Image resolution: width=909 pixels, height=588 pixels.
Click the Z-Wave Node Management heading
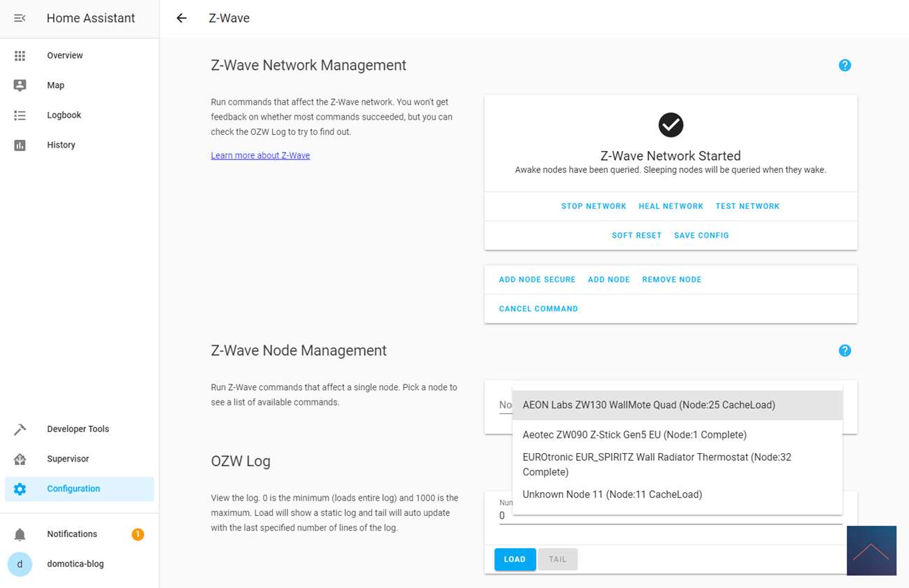pyautogui.click(x=299, y=350)
